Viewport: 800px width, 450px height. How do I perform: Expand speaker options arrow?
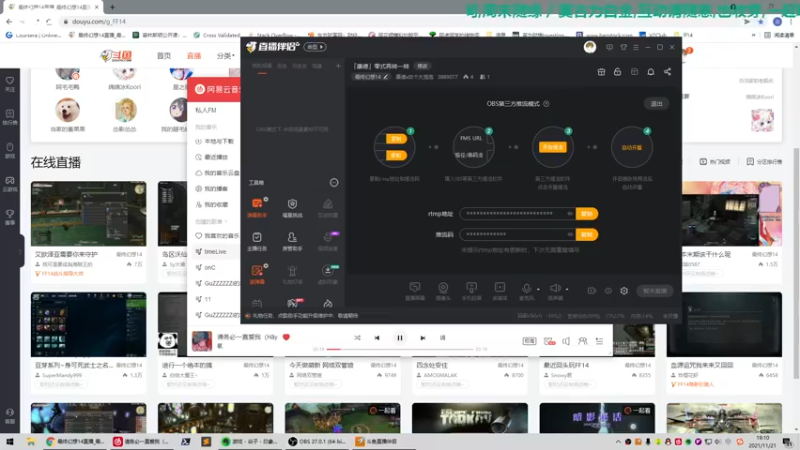567,289
